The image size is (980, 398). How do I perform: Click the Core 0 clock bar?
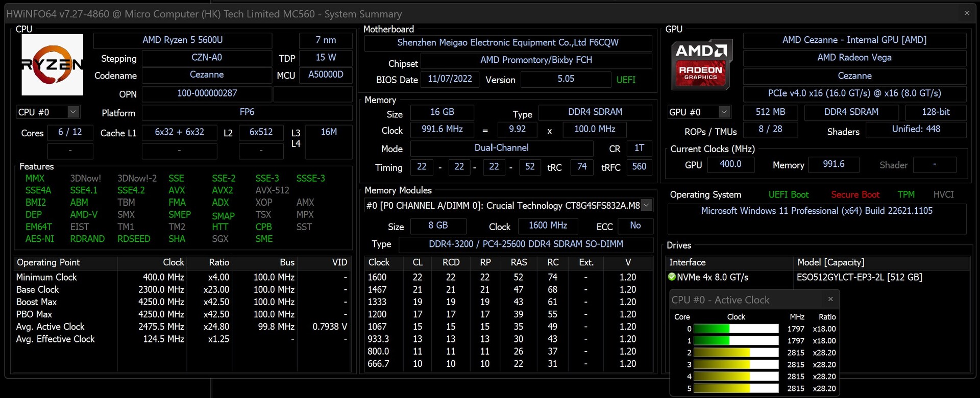pyautogui.click(x=736, y=329)
